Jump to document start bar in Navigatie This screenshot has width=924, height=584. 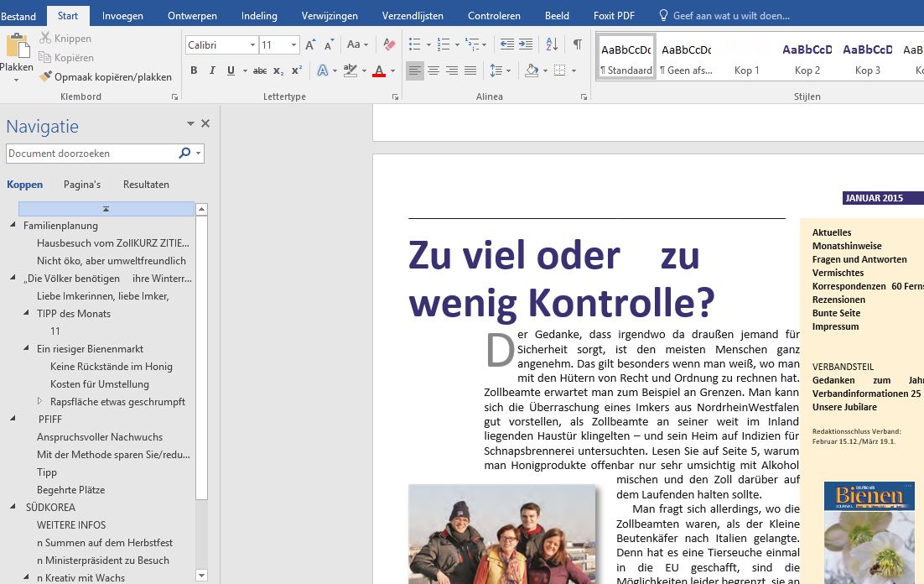(x=106, y=209)
